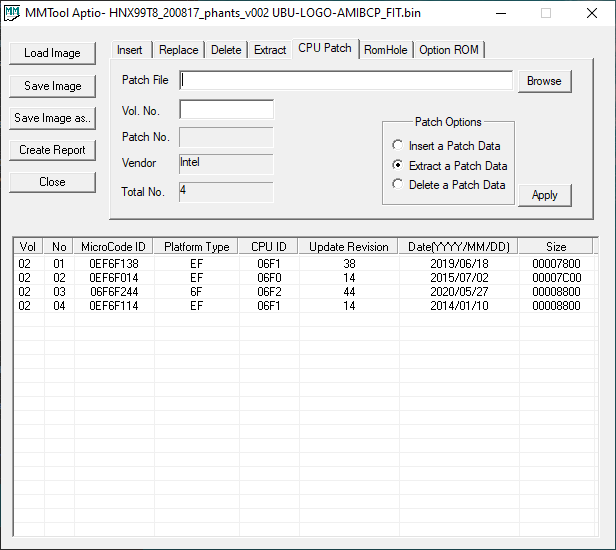Sort by the Vol column header
This screenshot has width=616, height=550.
pos(28,247)
